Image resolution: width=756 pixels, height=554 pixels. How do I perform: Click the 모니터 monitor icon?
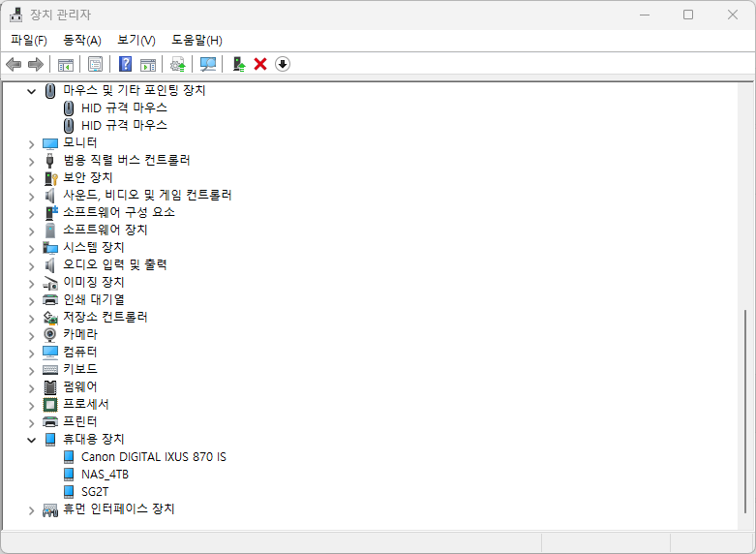click(50, 143)
